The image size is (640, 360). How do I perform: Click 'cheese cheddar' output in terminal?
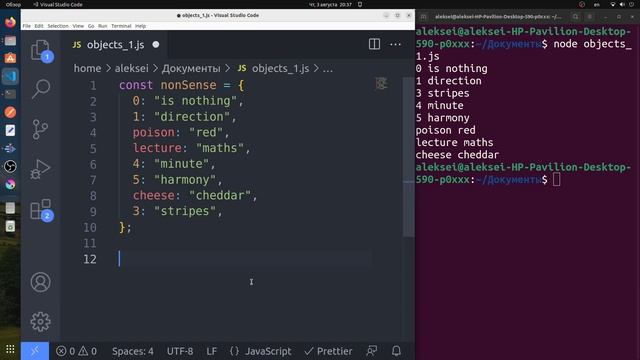pyautogui.click(x=457, y=155)
